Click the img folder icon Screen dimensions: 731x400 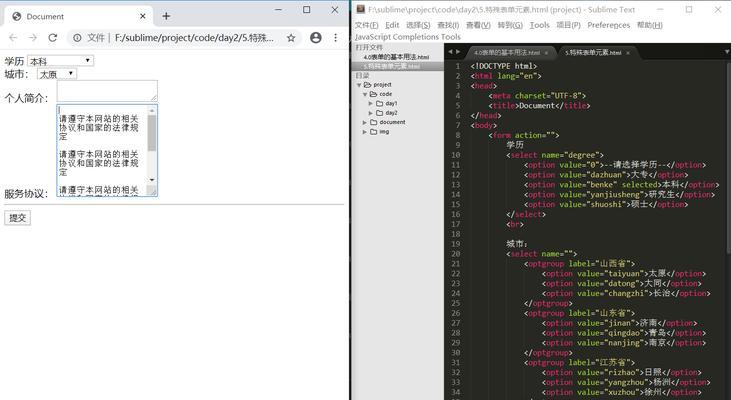(373, 132)
